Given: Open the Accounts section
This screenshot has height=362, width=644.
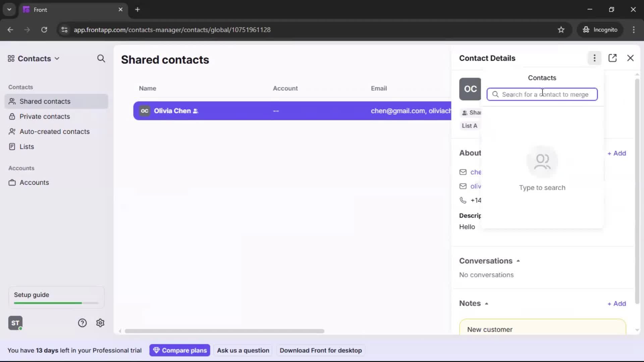Looking at the screenshot, I should click(34, 183).
